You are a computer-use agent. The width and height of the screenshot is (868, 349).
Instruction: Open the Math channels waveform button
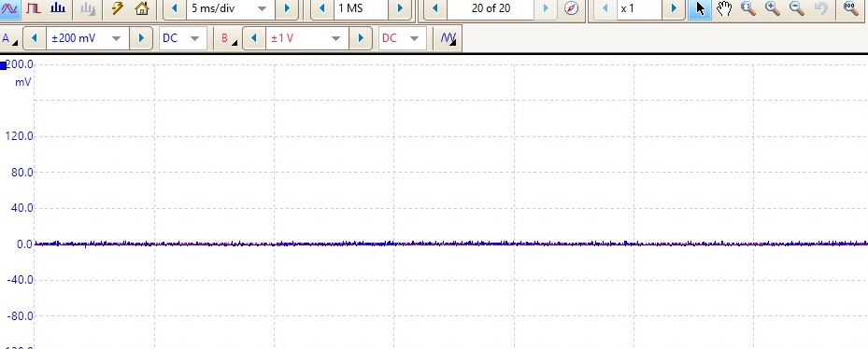pyautogui.click(x=448, y=38)
